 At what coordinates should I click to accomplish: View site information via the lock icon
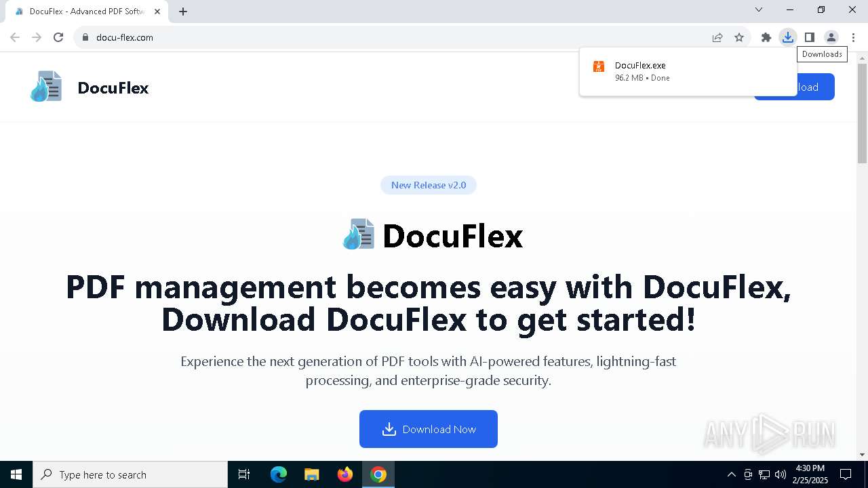pyautogui.click(x=85, y=37)
